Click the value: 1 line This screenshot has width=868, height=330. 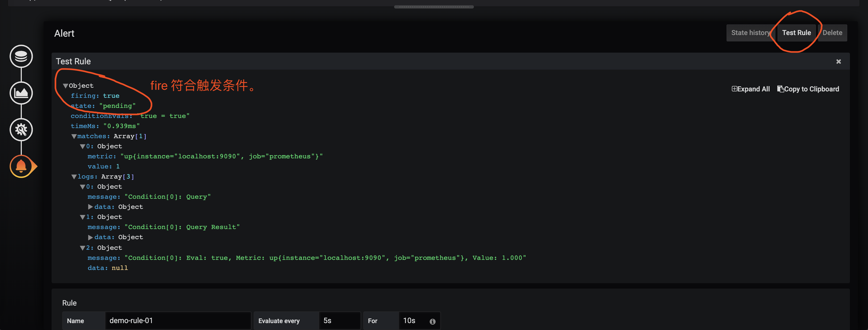[104, 167]
